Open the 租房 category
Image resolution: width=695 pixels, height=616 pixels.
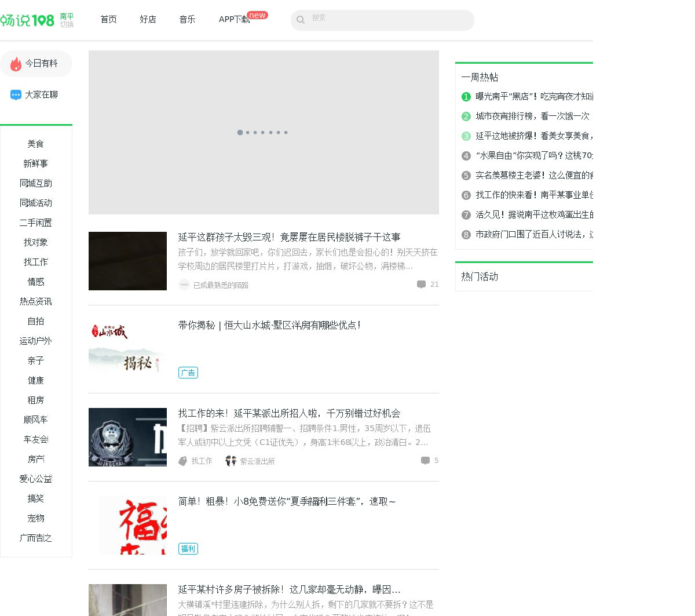(36, 400)
